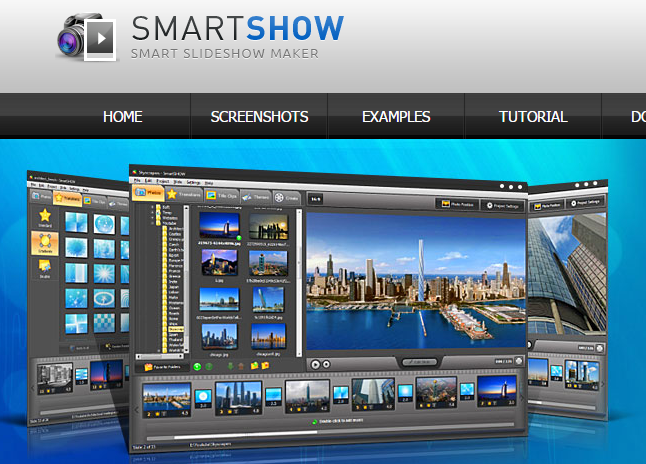The height and width of the screenshot is (464, 646).
Task: Click the first yellow folder icon under file browser
Action: tap(255, 365)
